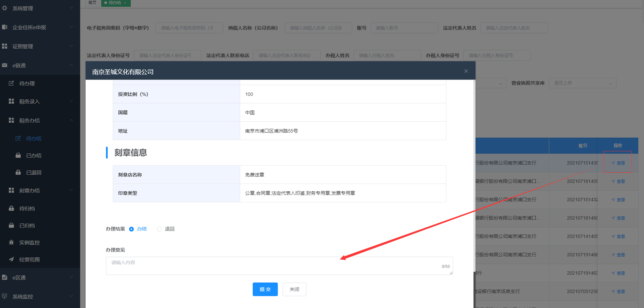Viewport: 644px width, 308px height.
Task: Expand the 系统监控 menu chevron
Action: 71,296
